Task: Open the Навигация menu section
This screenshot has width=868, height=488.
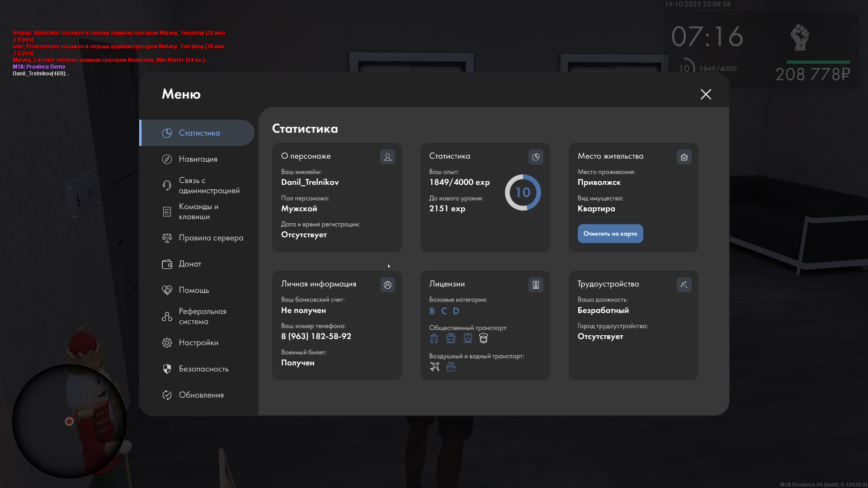Action: tap(198, 159)
